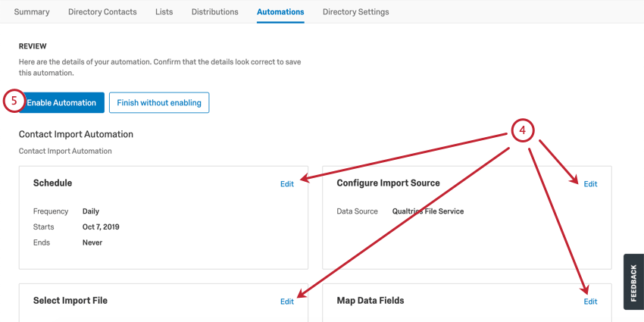Choose Finish without enabling
The height and width of the screenshot is (322, 644).
click(x=159, y=103)
